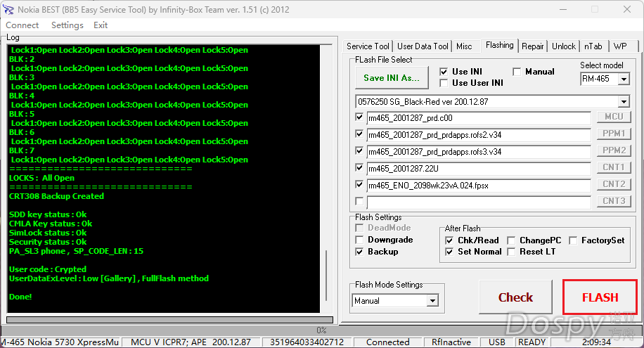
Task: Uncheck the PPM2 rofs3.v34 file checkbox
Action: [x=359, y=150]
